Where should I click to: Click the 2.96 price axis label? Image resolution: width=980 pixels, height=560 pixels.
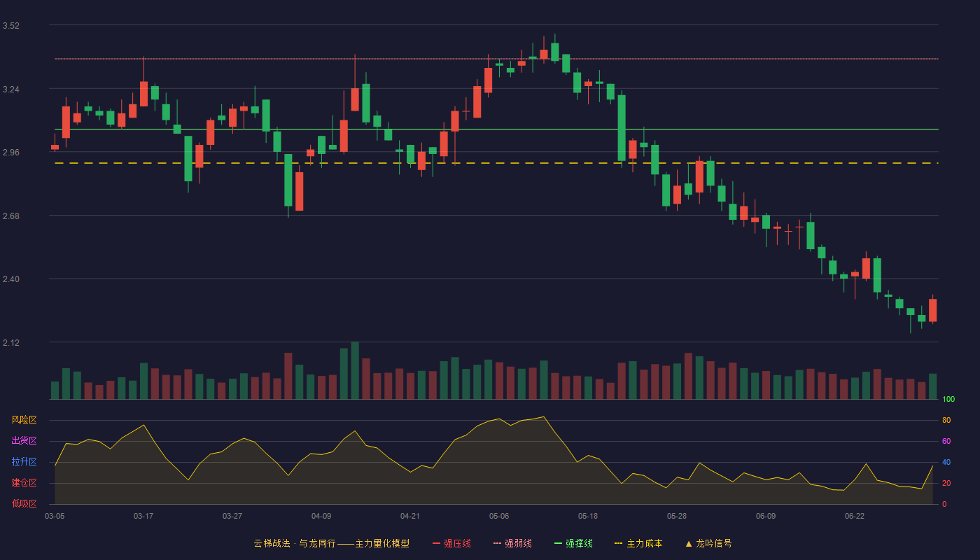tap(11, 153)
